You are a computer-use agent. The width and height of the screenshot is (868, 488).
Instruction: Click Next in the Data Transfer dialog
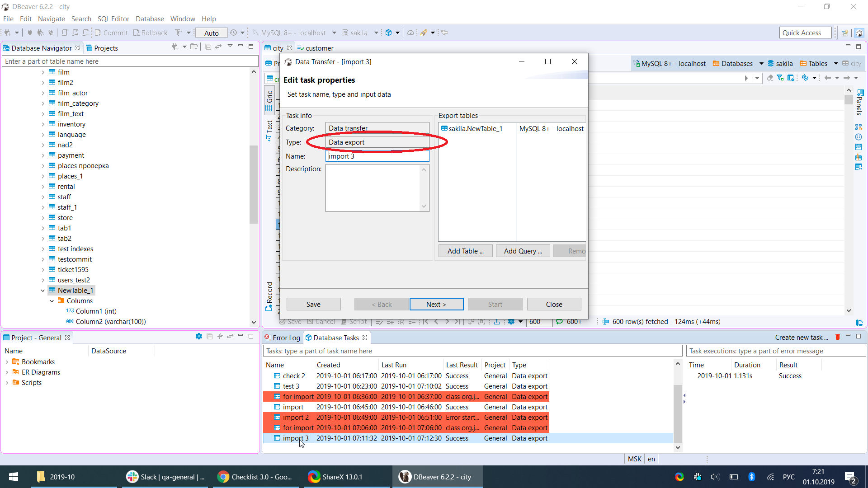[x=436, y=304]
